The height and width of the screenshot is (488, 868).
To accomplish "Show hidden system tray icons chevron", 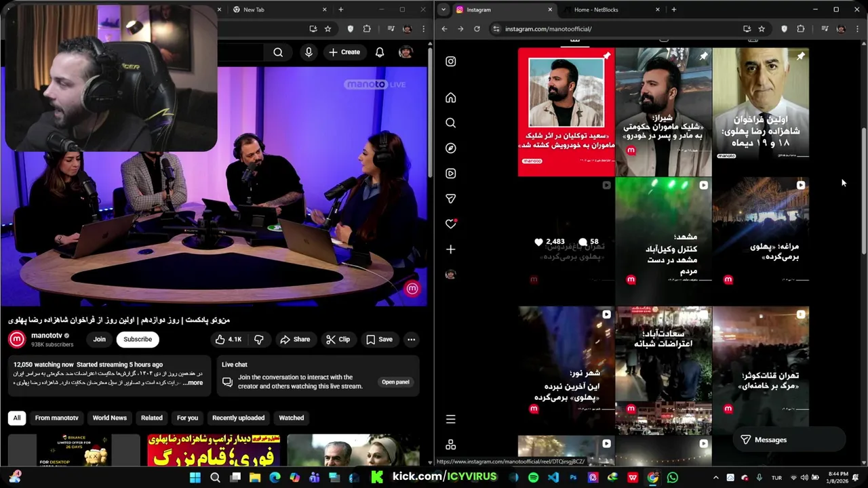I will point(715,478).
